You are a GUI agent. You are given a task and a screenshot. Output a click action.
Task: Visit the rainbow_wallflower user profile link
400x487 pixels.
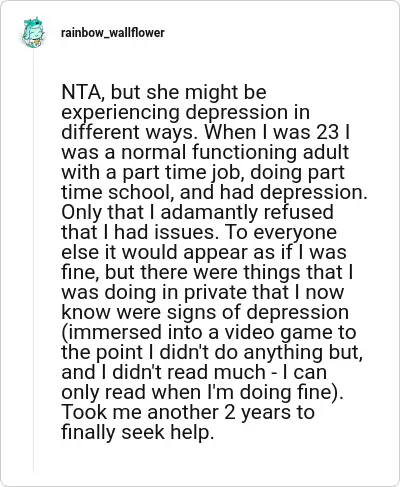pyautogui.click(x=113, y=33)
